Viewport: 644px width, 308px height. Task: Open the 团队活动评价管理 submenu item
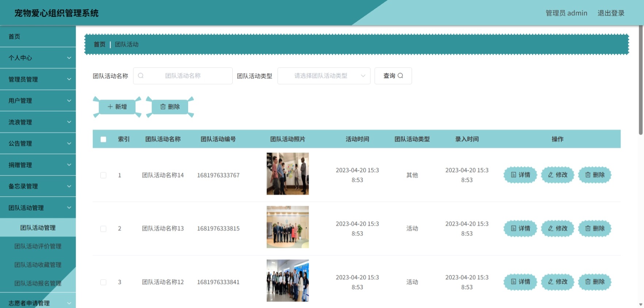[x=38, y=246]
